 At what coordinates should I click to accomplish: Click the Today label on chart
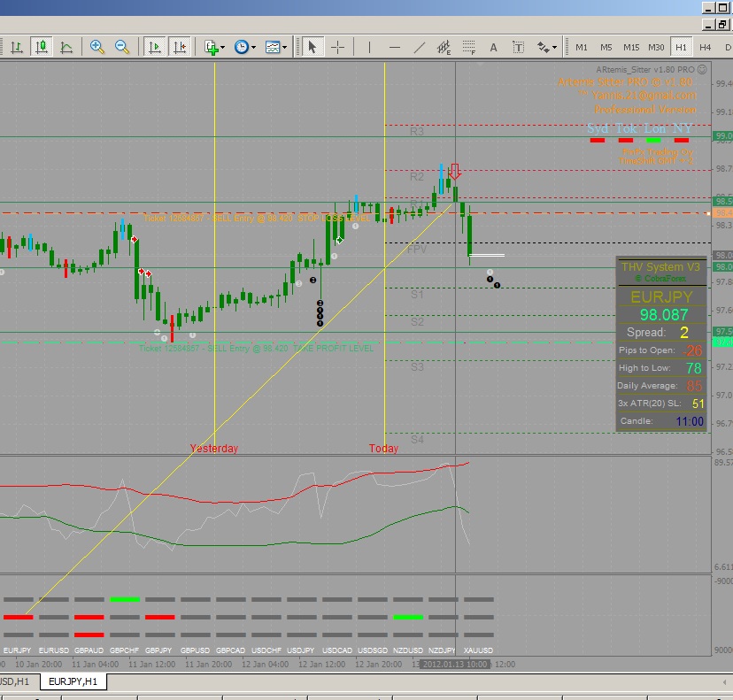pos(383,448)
